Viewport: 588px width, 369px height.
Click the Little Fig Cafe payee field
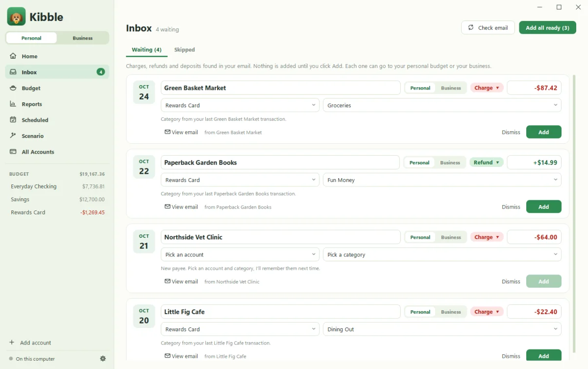[x=280, y=312]
